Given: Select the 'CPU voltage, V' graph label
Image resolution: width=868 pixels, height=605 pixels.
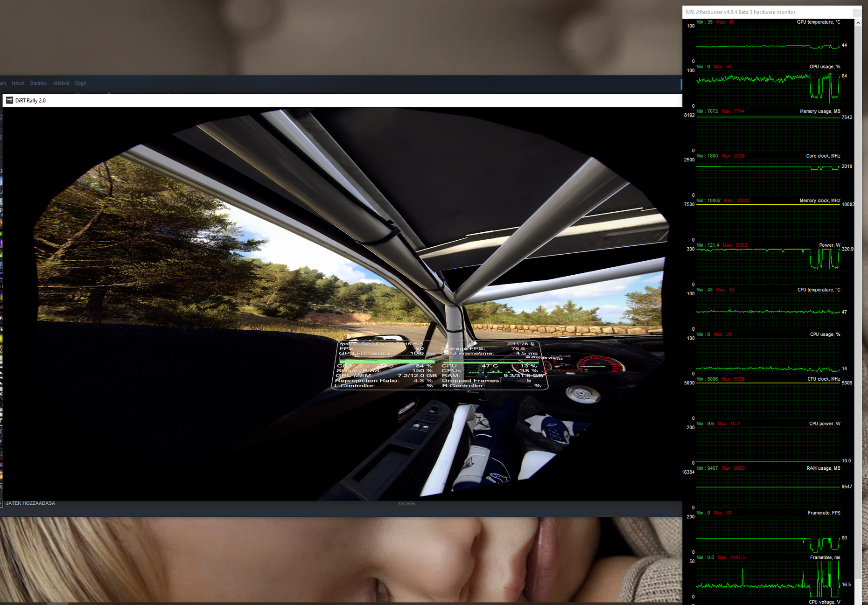Looking at the screenshot, I should (825, 602).
